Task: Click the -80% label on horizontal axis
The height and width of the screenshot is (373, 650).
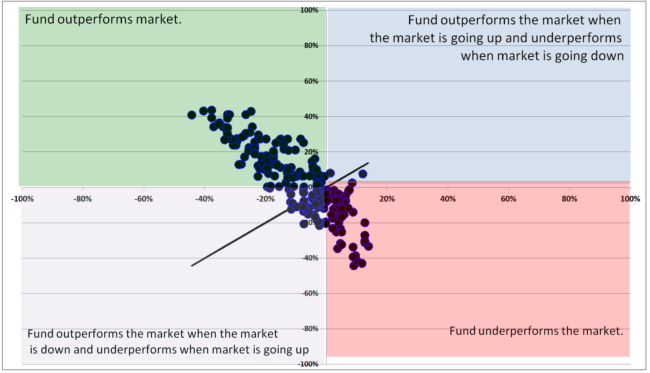Action: [x=82, y=199]
